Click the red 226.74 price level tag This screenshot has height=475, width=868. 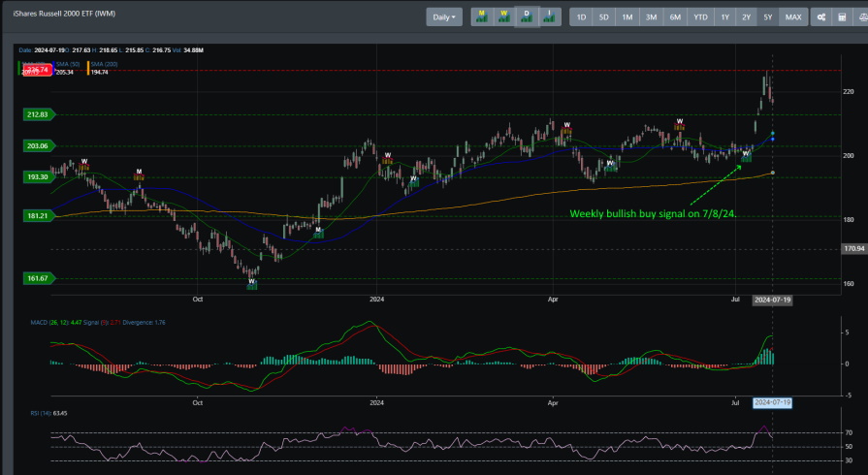point(38,70)
